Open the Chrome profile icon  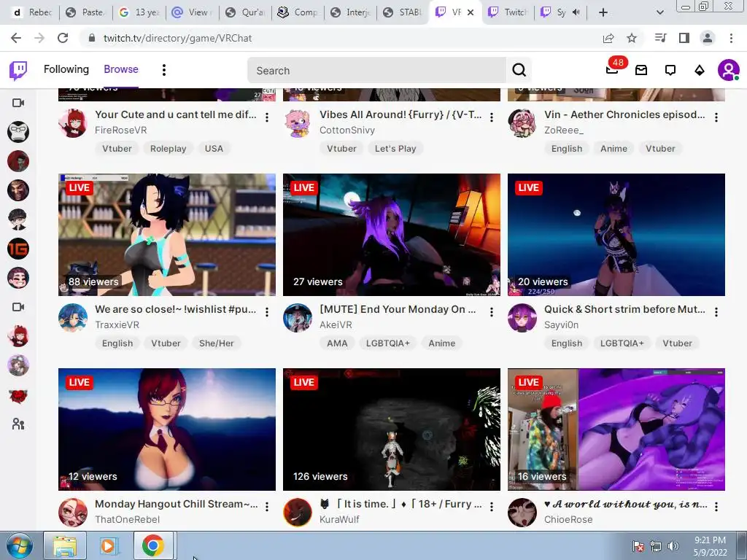[708, 38]
